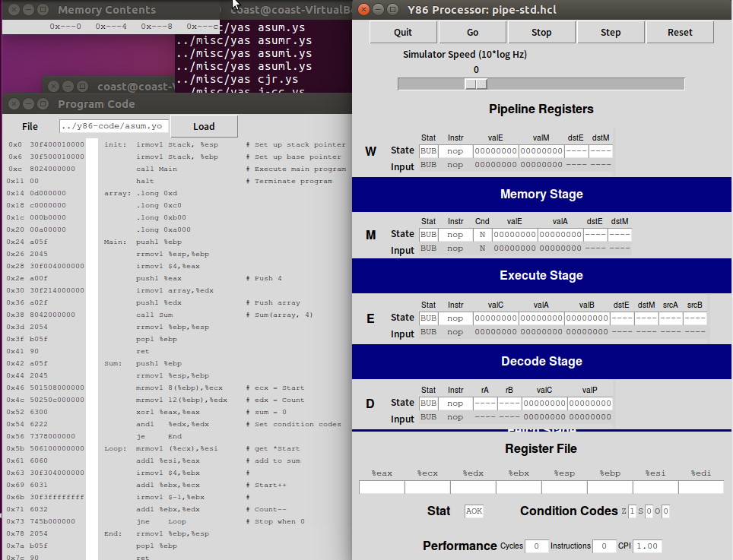Viewport: 733px width, 560px height.
Task: Click the File path input field
Action: tap(113, 126)
